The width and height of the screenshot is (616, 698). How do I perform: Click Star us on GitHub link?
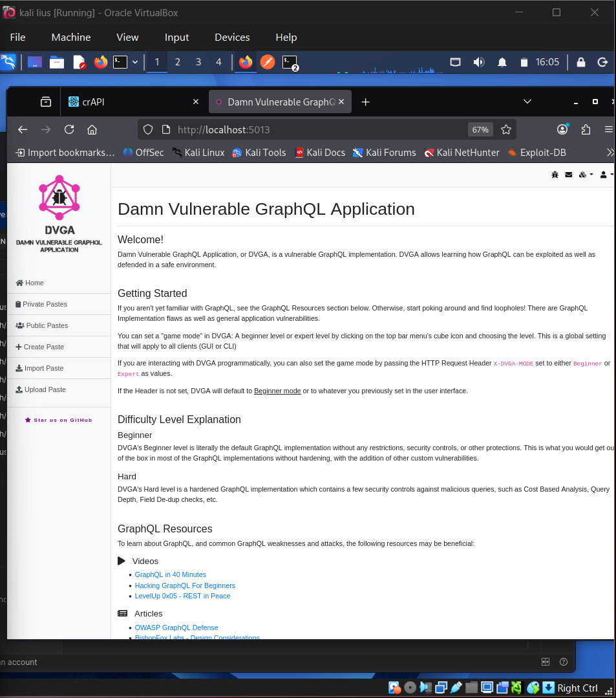(x=59, y=420)
